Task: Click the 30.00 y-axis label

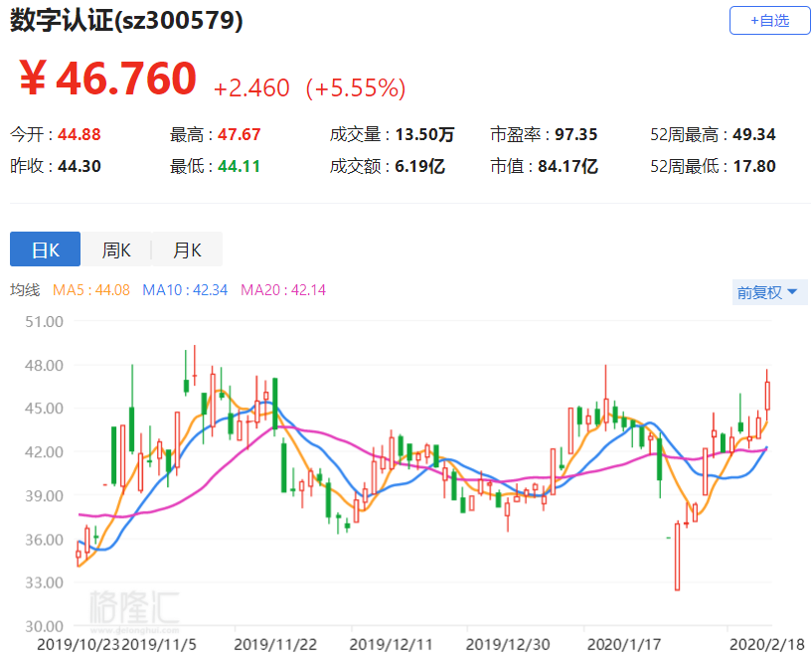Action: coord(44,626)
